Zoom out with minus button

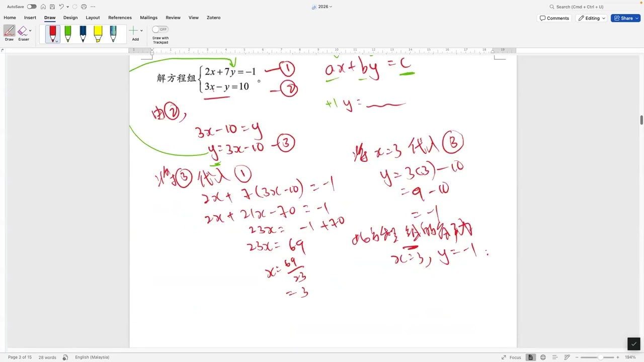pyautogui.click(x=577, y=357)
